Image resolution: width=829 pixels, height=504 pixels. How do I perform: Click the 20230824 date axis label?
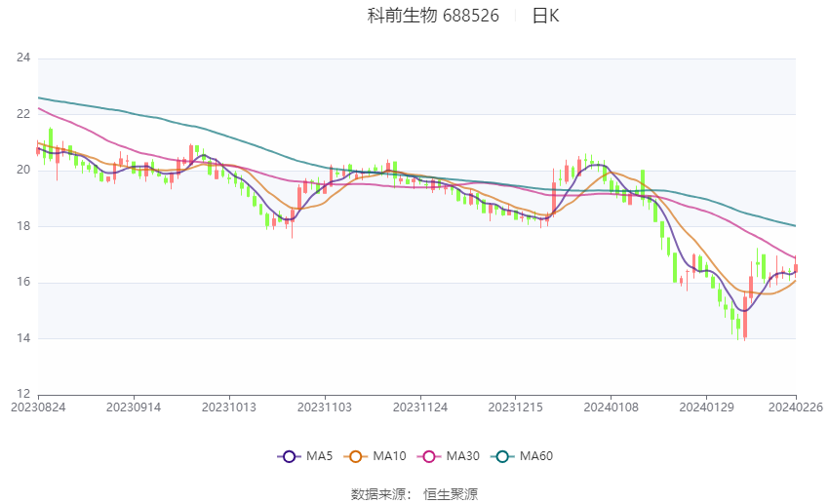coord(38,407)
